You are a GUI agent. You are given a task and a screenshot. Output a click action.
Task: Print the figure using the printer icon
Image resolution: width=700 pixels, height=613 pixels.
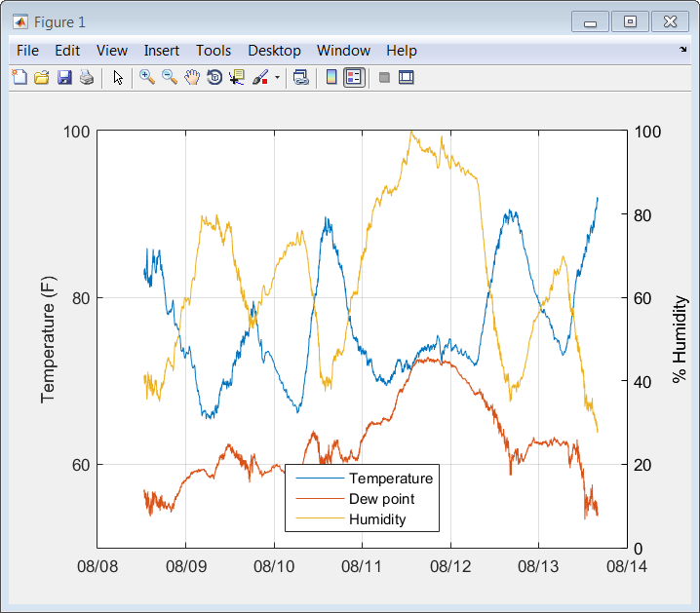(x=87, y=78)
